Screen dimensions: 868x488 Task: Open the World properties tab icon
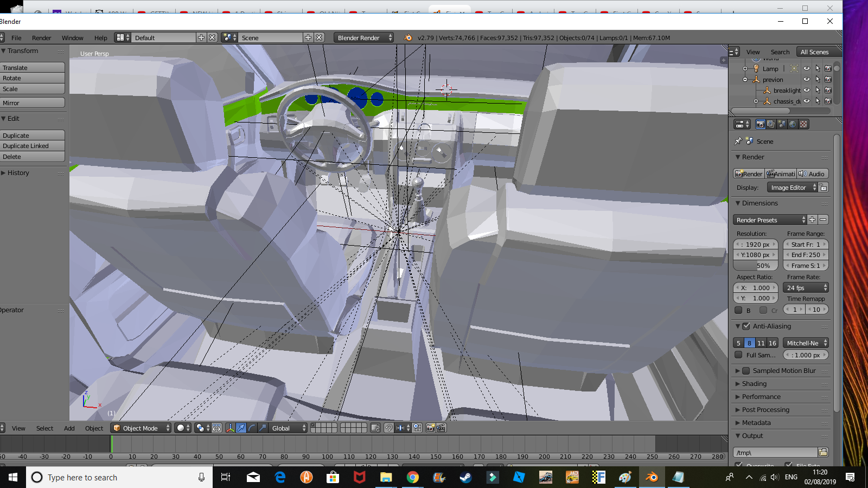tap(793, 124)
